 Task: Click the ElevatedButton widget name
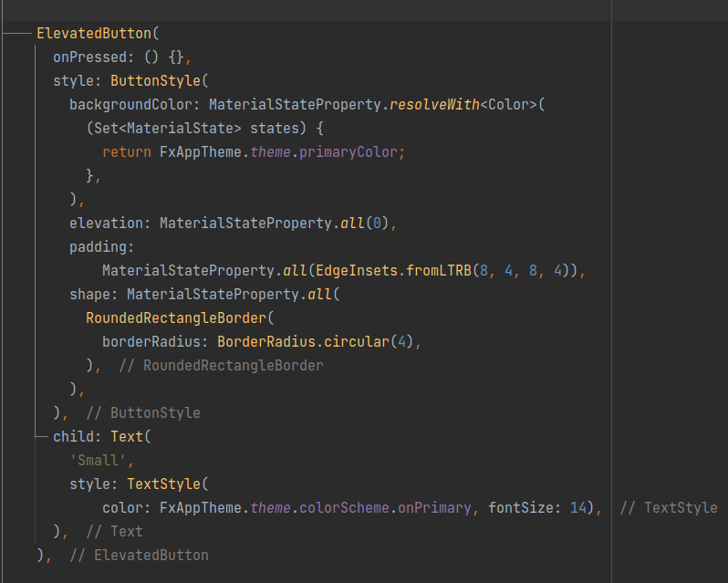click(x=94, y=34)
